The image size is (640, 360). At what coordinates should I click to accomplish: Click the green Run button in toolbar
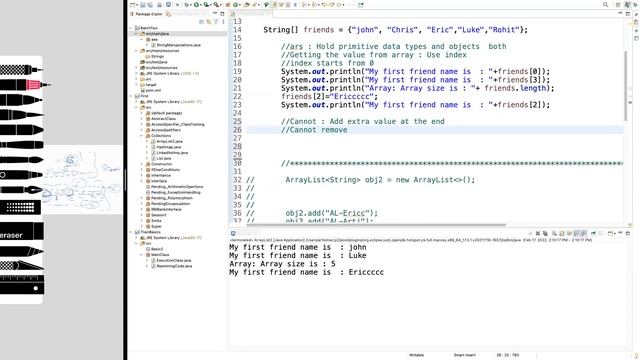196,5
